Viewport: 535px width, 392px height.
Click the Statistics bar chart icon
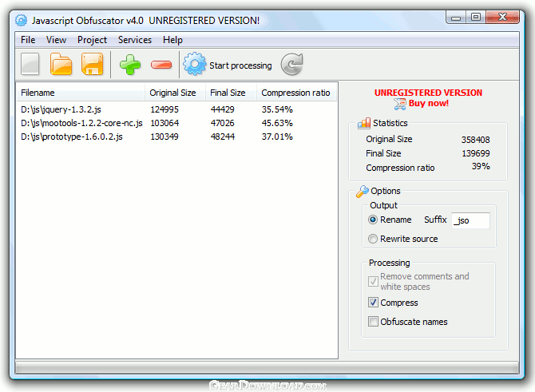364,123
